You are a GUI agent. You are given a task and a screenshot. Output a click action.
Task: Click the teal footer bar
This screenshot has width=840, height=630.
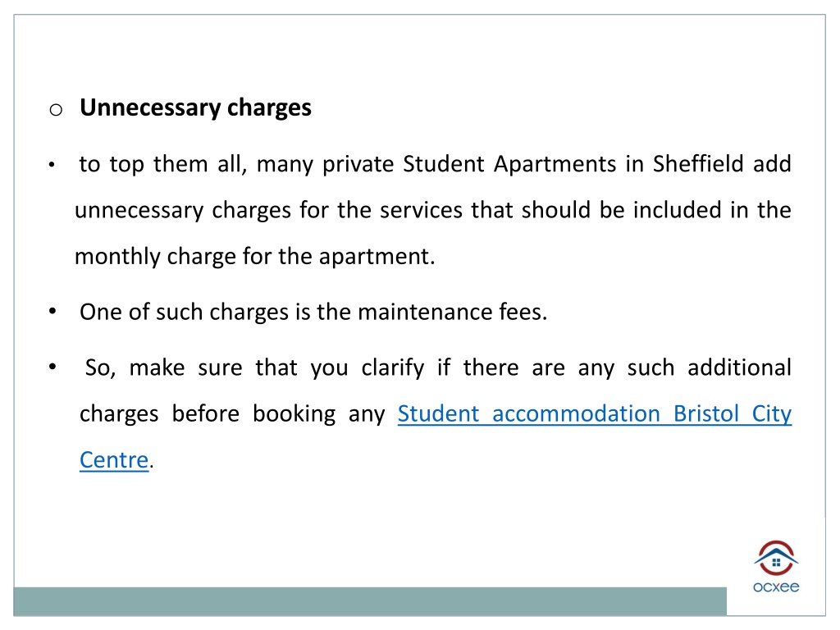point(370,601)
